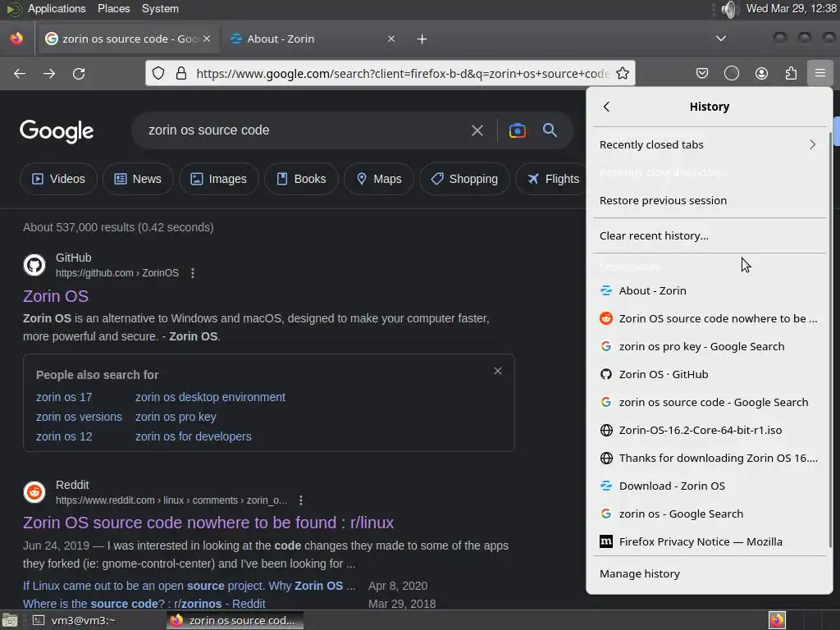The width and height of the screenshot is (840, 630).
Task: Search by image with camera icon
Action: click(x=518, y=130)
